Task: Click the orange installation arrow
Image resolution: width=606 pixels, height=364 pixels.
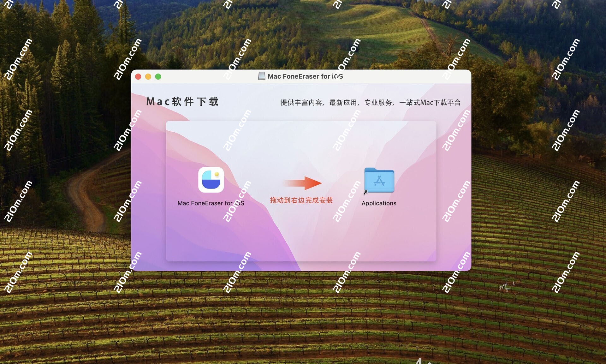Action: [303, 183]
